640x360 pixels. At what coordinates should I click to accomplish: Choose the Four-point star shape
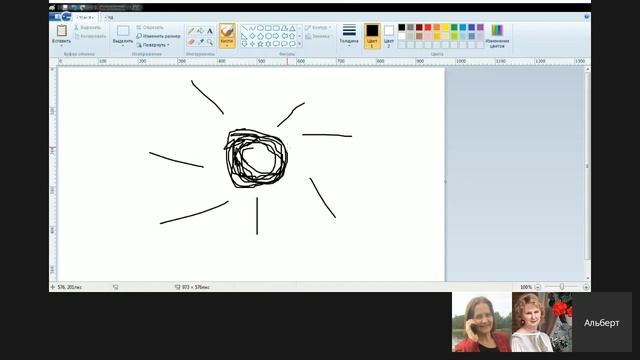pos(252,44)
